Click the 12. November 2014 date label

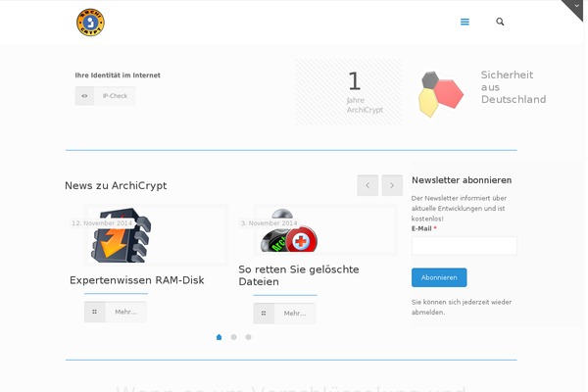pyautogui.click(x=102, y=223)
